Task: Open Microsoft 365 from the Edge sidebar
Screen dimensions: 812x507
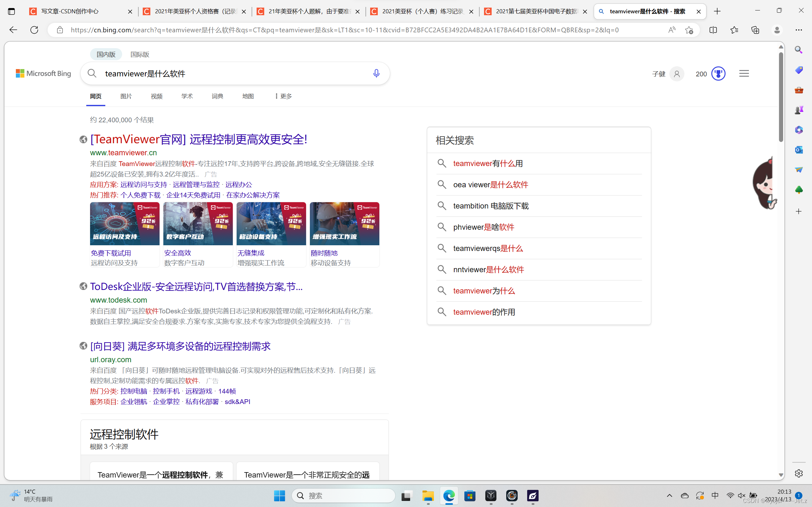Action: coord(799,130)
